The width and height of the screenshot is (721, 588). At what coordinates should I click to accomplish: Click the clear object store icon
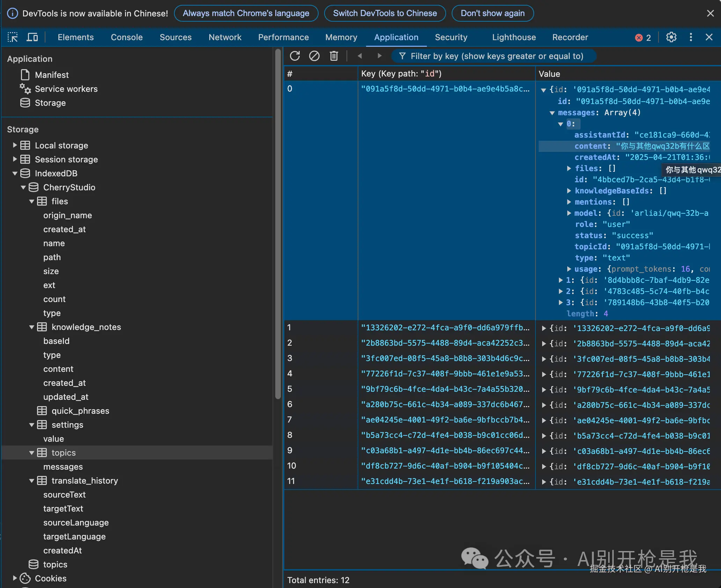(x=314, y=56)
